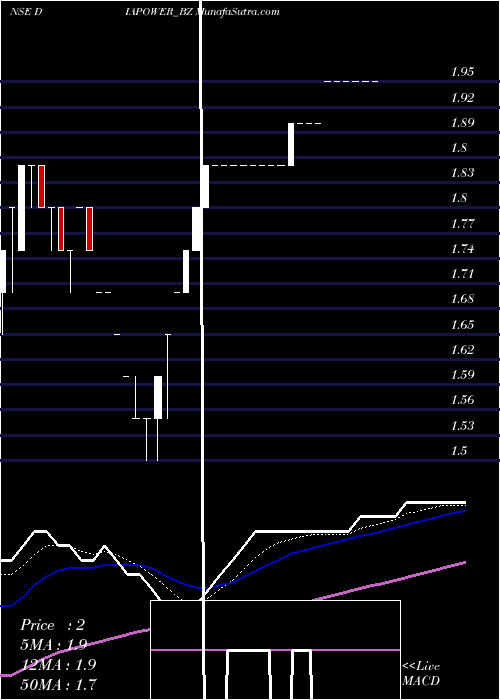Select the 1.74 price axis label

(x=462, y=248)
